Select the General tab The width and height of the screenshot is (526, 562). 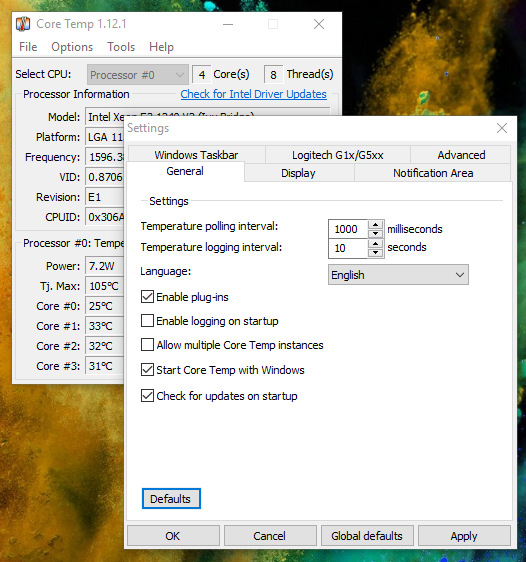[185, 171]
